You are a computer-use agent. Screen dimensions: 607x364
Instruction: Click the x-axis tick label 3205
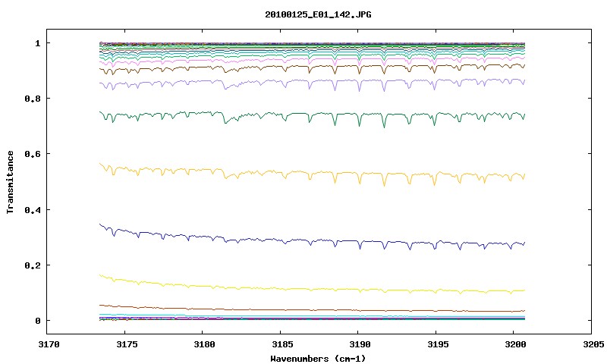pos(593,344)
